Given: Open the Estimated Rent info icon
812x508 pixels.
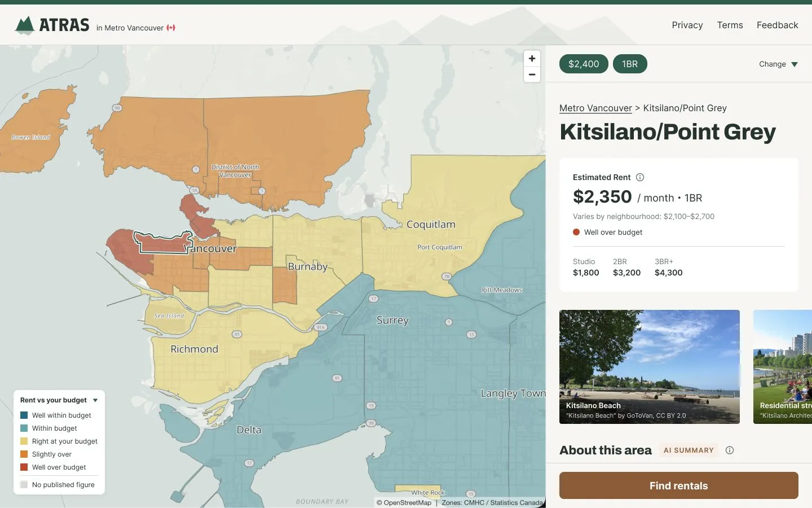Looking at the screenshot, I should 640,177.
